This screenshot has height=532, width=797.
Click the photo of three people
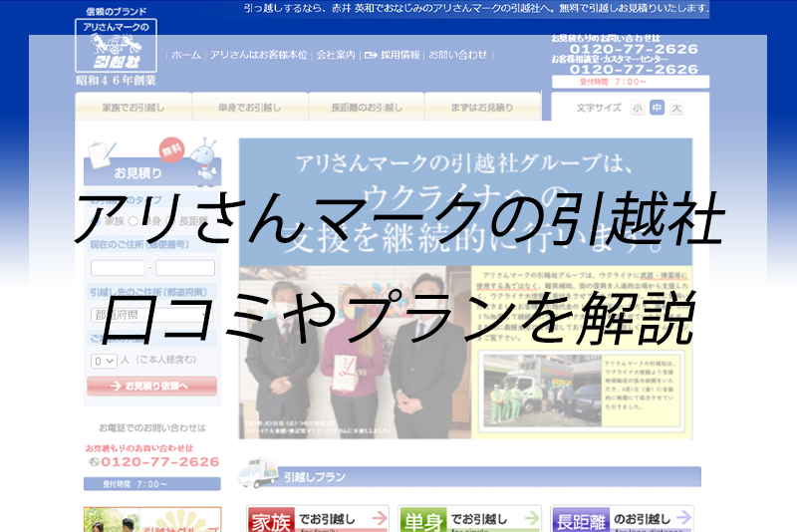point(355,352)
